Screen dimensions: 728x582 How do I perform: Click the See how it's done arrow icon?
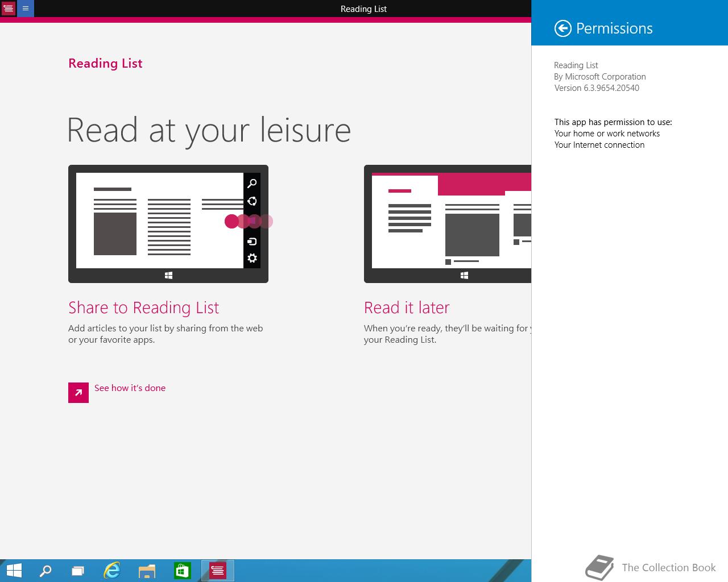pyautogui.click(x=78, y=393)
